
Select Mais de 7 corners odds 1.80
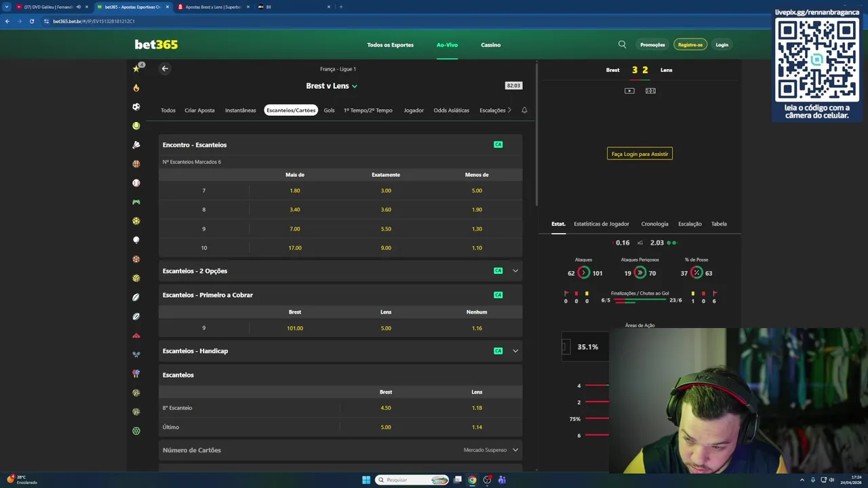pos(295,190)
